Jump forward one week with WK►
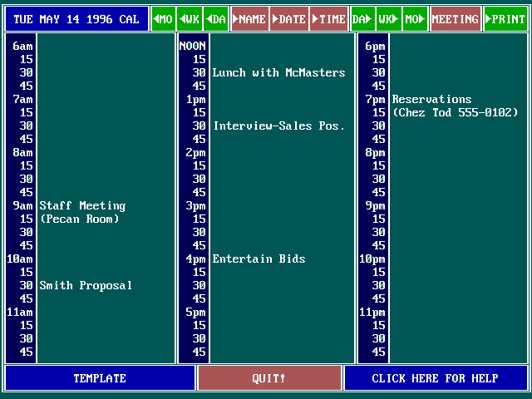 pos(387,19)
